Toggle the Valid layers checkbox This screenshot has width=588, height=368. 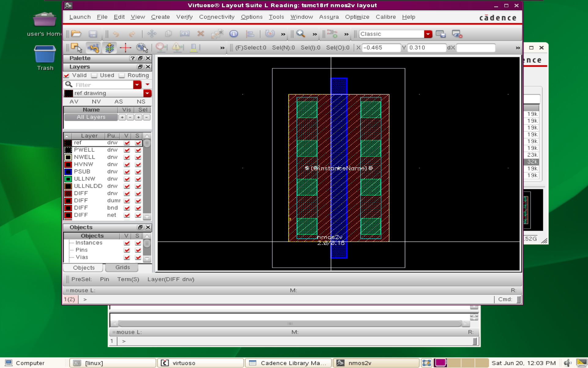click(66, 75)
